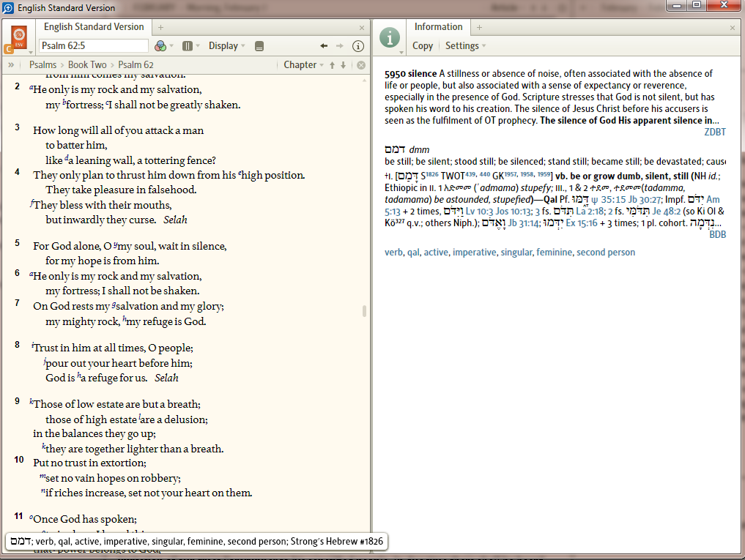745x560 pixels.
Task: Select the English Standard Version tab
Action: [94, 27]
